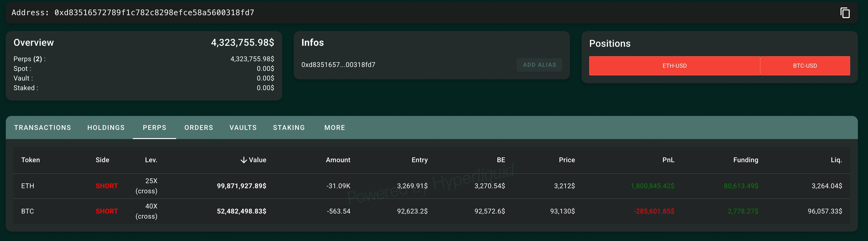Click the shortened address in Infos
868x241 pixels.
point(338,65)
